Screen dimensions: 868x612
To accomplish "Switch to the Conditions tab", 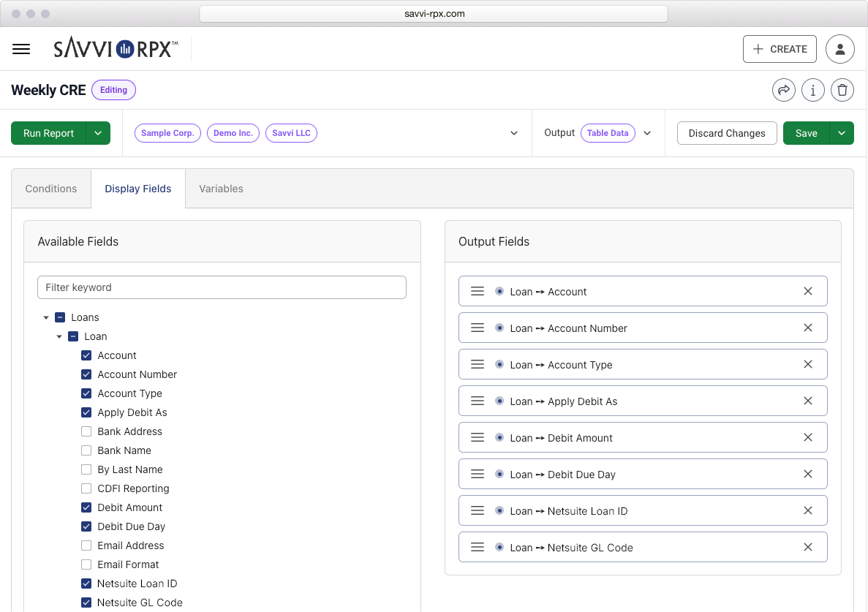I will tap(51, 189).
